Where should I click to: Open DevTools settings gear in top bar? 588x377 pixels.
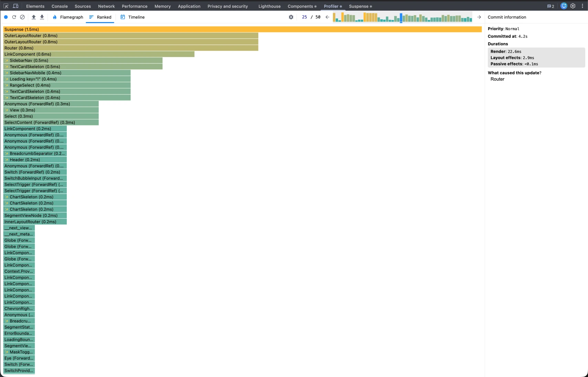573,6
